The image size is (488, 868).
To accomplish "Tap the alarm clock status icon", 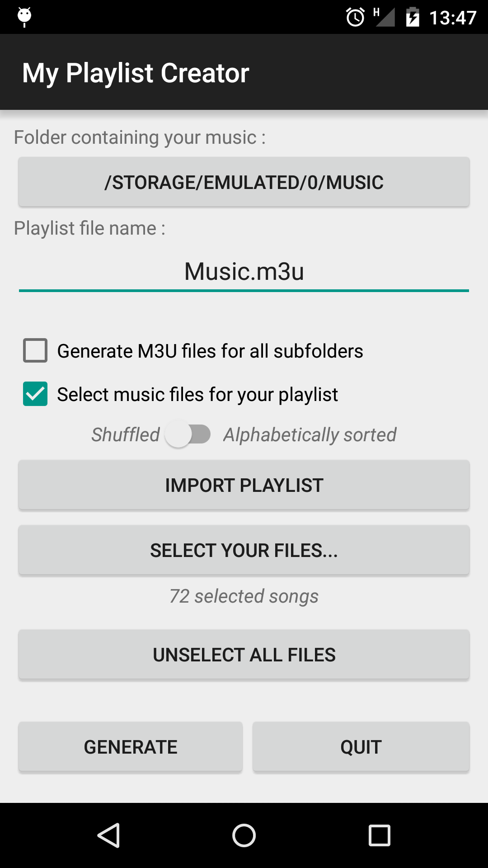I will pos(355,17).
